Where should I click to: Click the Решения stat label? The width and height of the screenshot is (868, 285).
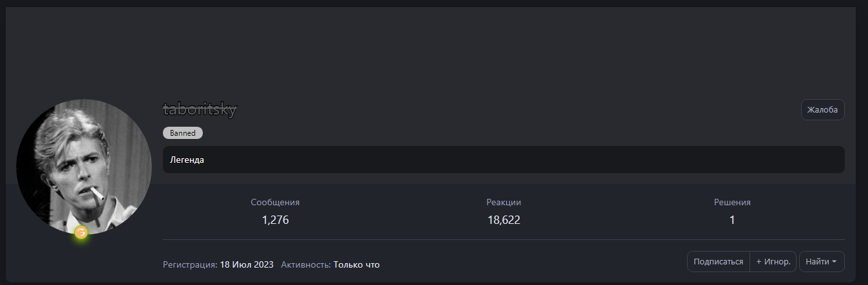click(732, 202)
